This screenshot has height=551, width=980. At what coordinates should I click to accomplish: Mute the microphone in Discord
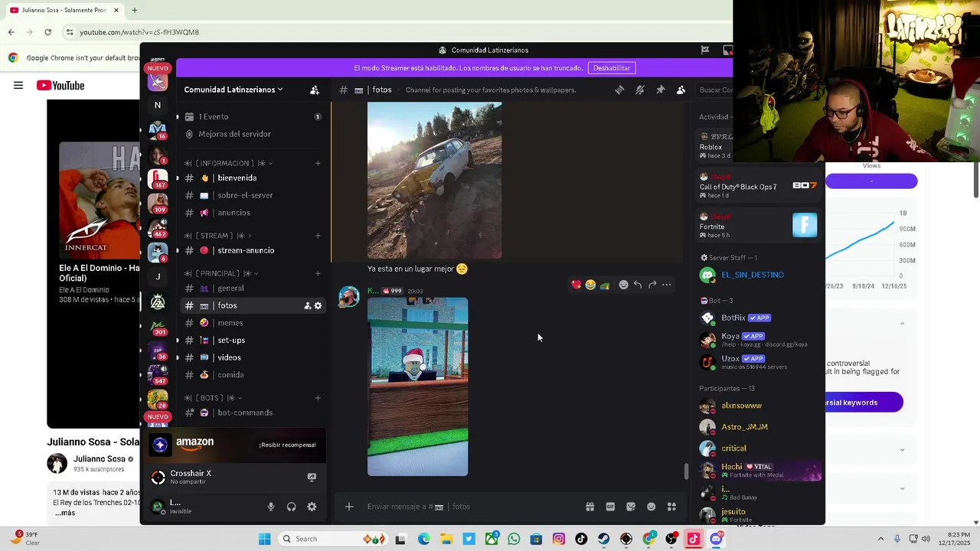point(271,507)
